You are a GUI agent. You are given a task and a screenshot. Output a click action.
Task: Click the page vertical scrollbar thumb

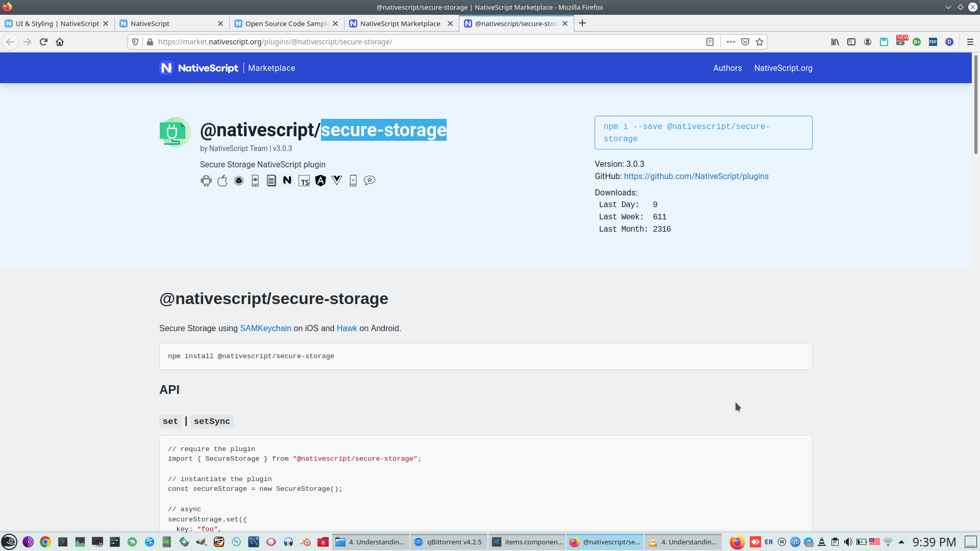point(975,105)
